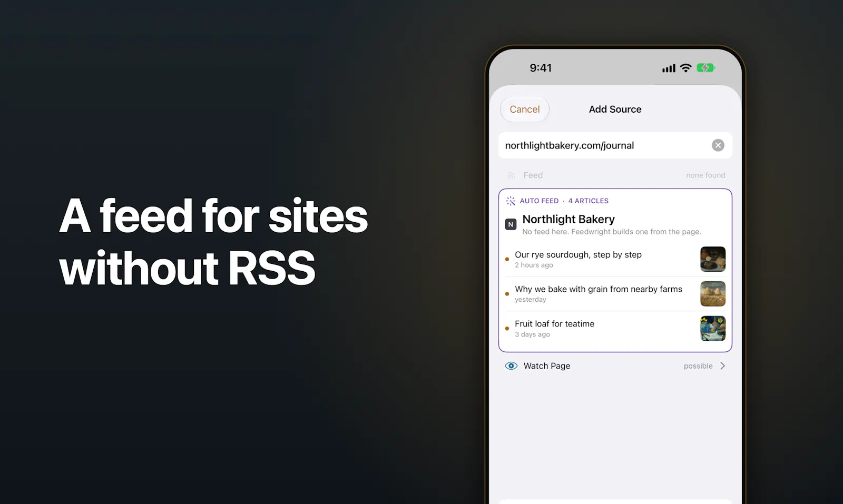
Task: Tap the Cancel button
Action: [525, 110]
